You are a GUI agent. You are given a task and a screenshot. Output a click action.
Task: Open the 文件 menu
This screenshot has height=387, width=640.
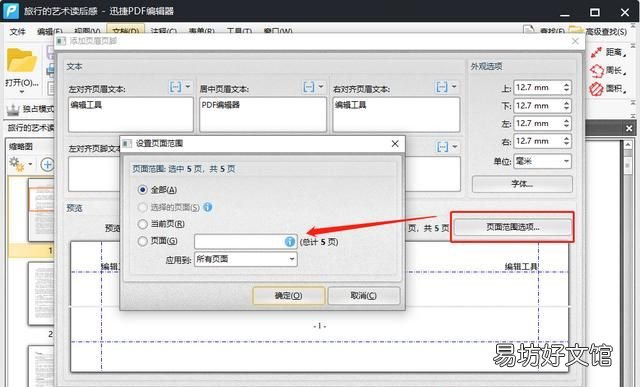[x=17, y=31]
